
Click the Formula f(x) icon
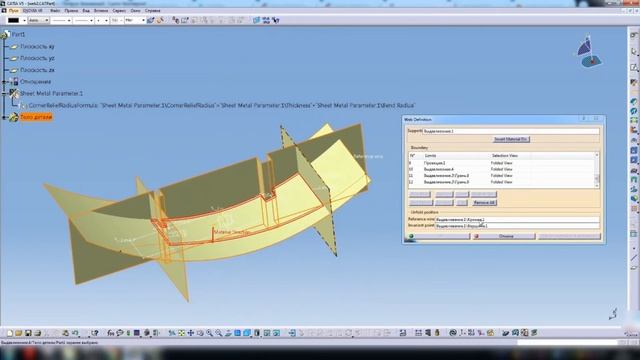tap(111, 333)
